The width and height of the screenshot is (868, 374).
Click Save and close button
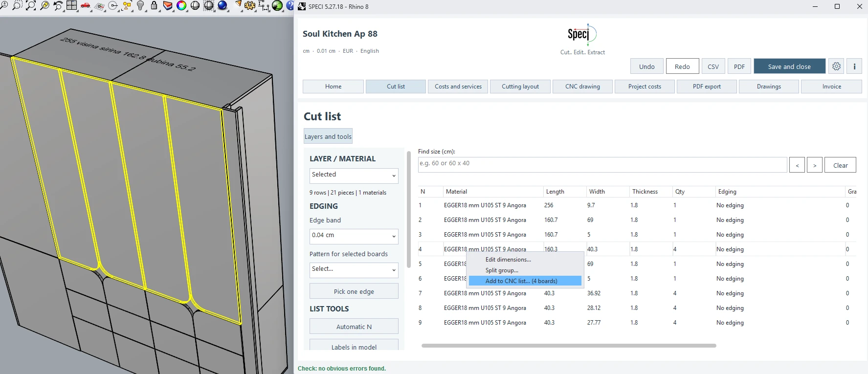pos(789,66)
